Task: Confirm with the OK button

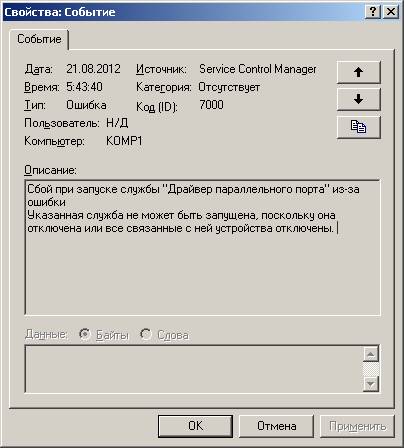Action: [x=195, y=426]
